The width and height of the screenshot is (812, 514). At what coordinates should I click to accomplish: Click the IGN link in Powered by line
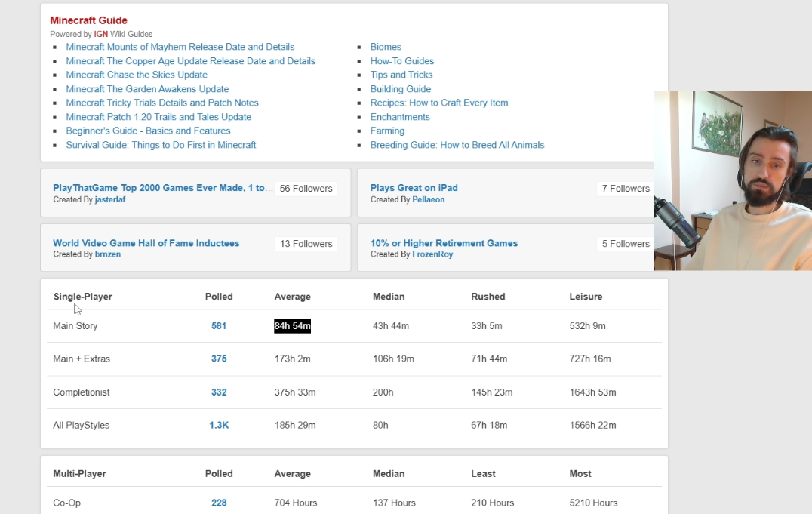(101, 34)
